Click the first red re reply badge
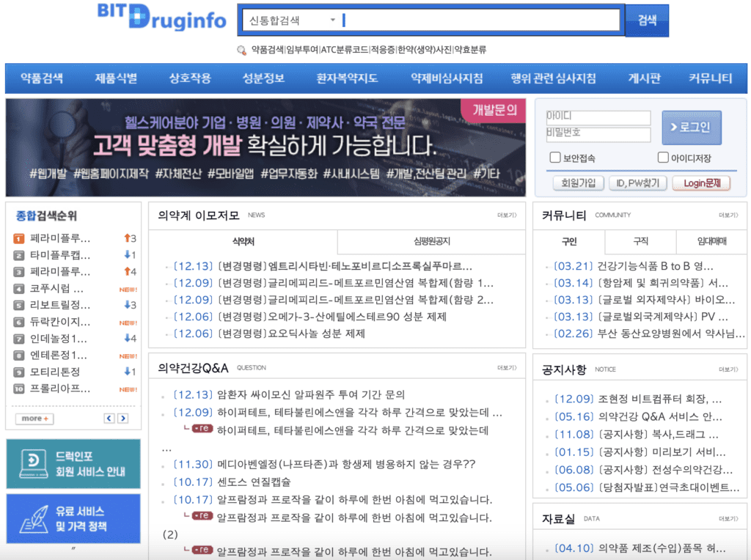This screenshot has height=560, width=751. 202,428
